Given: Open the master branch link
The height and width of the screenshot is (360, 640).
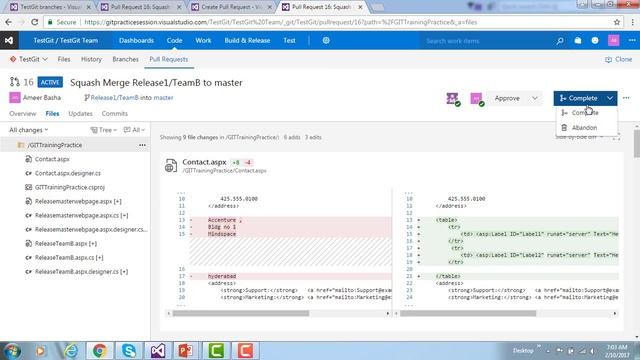Looking at the screenshot, I should point(163,98).
